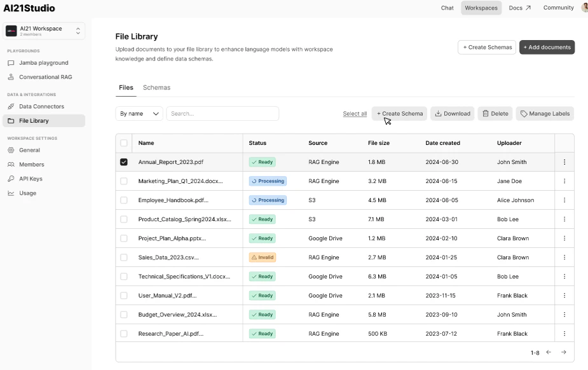Click the Manage Labels tag icon
The width and height of the screenshot is (588, 370).
click(524, 113)
